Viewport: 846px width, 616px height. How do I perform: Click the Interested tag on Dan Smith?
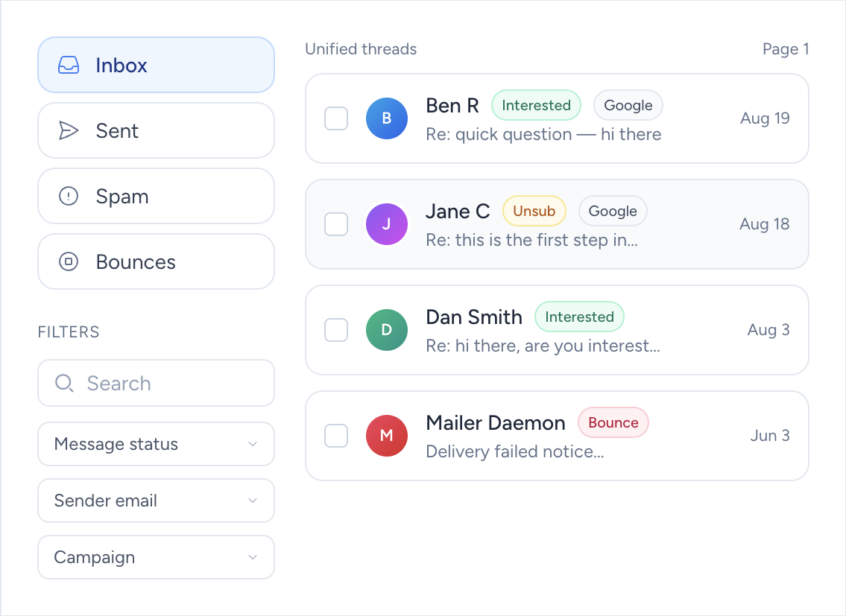tap(579, 317)
